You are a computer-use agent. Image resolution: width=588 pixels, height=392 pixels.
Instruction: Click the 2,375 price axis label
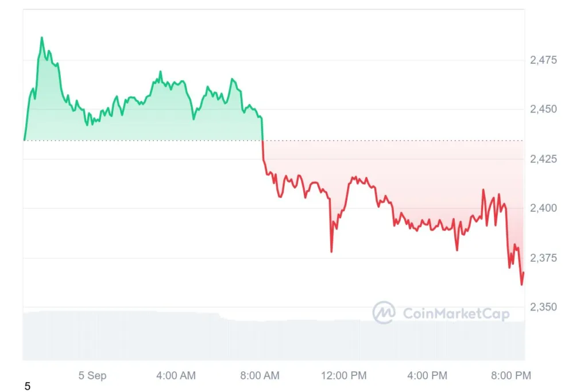tap(543, 258)
